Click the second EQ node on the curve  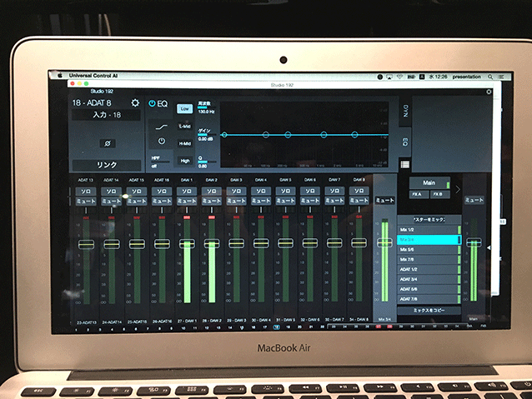[x=266, y=135]
